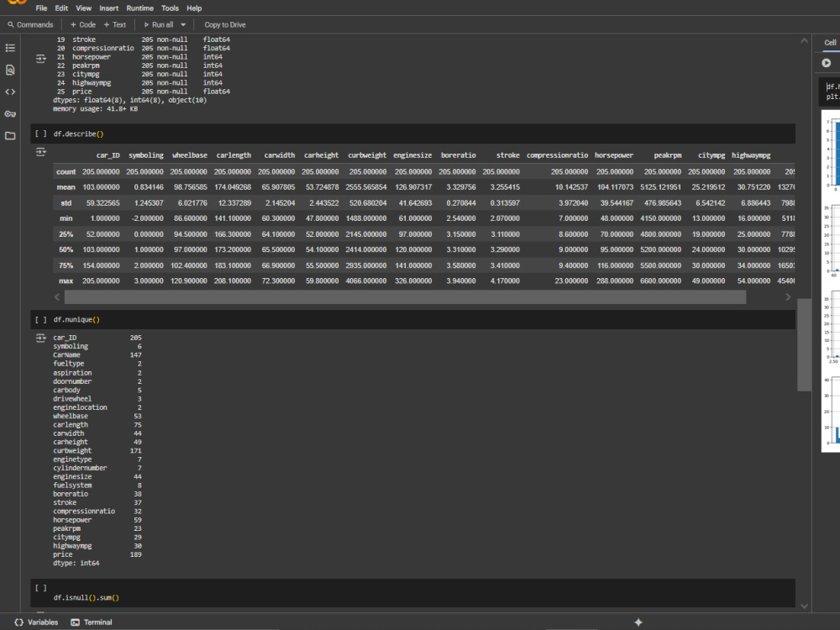Click 'CarName' in nunique output
The image size is (840, 630).
pyautogui.click(x=66, y=355)
